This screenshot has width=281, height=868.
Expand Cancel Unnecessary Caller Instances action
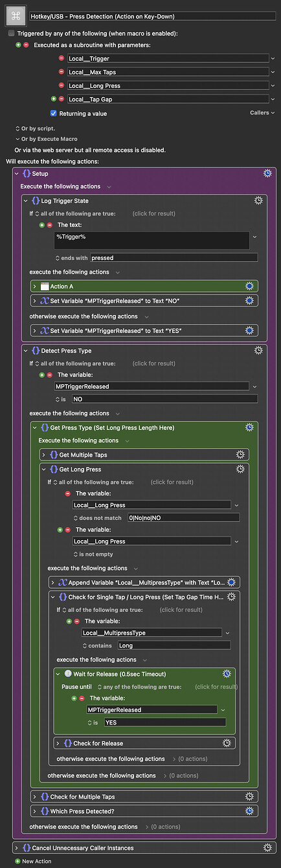pos(17,847)
